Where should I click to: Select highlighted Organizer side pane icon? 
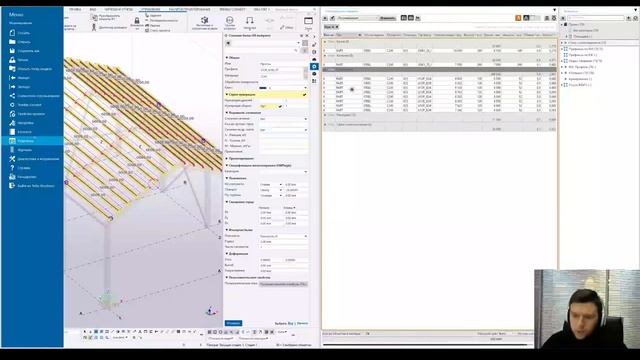click(x=314, y=66)
